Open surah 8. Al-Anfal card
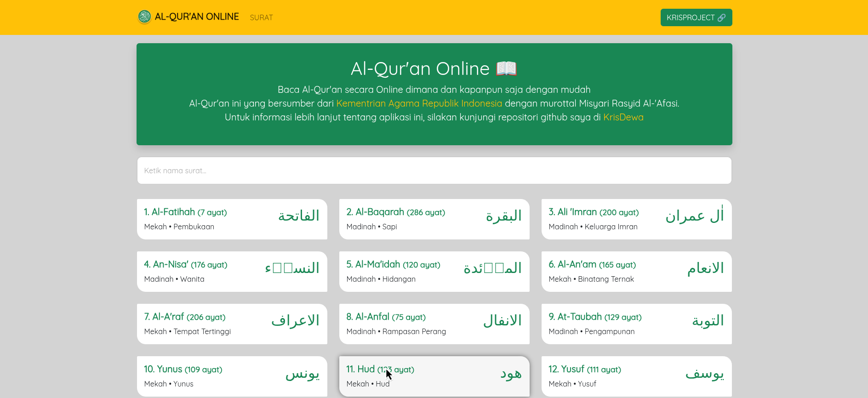This screenshot has height=398, width=868. (434, 324)
